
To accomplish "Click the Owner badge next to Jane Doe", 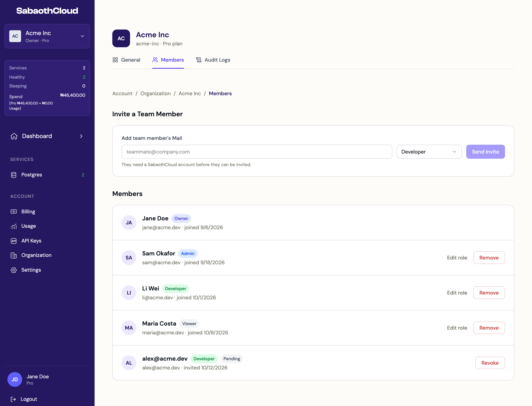I will coord(181,219).
